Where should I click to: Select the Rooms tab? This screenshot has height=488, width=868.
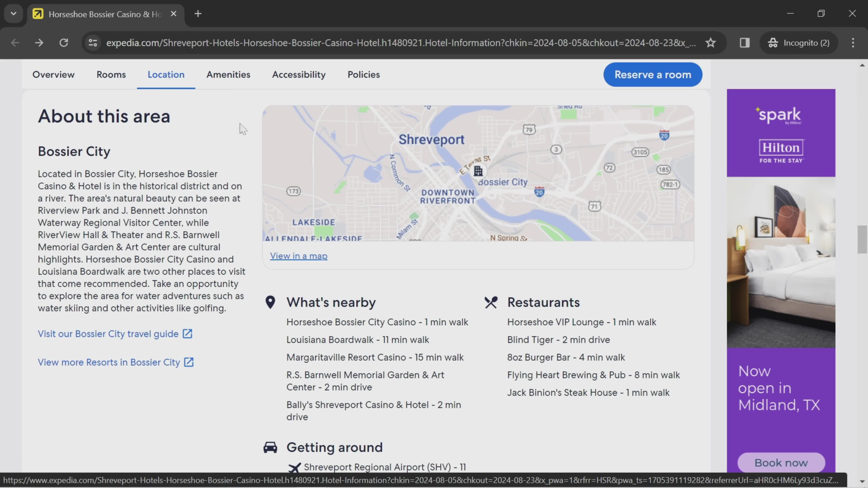click(111, 74)
